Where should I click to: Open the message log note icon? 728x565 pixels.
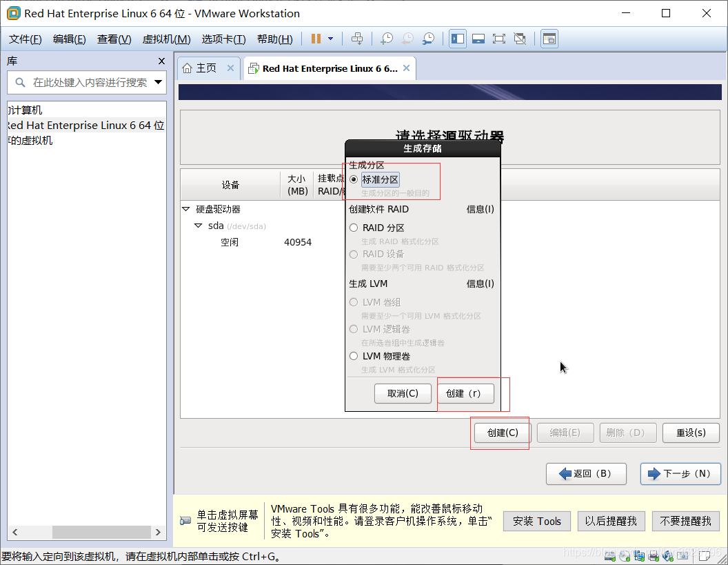(x=704, y=555)
